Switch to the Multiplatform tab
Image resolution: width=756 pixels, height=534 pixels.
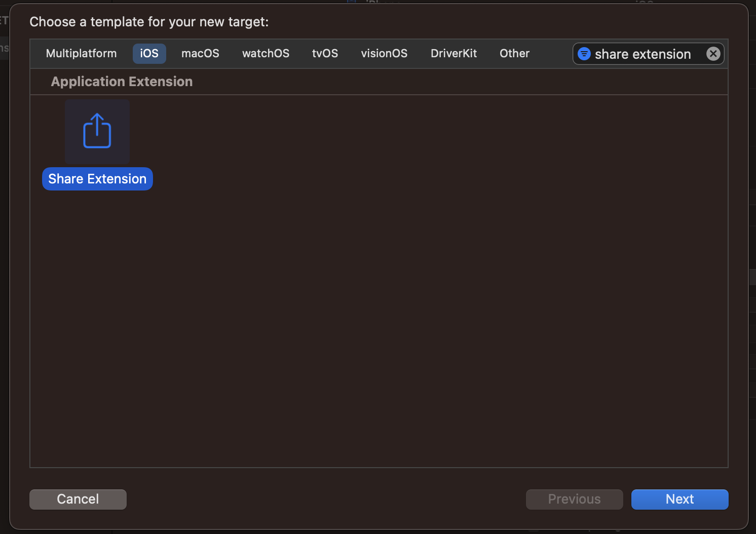pyautogui.click(x=81, y=54)
